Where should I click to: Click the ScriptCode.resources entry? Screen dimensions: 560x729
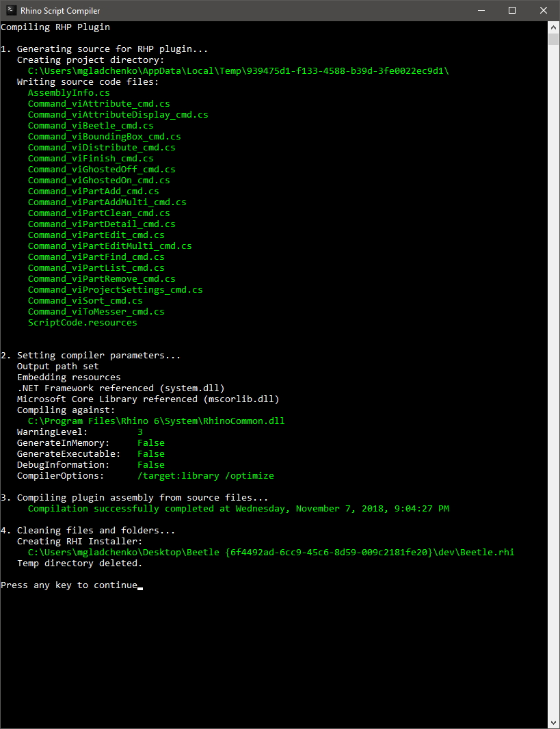[82, 323]
